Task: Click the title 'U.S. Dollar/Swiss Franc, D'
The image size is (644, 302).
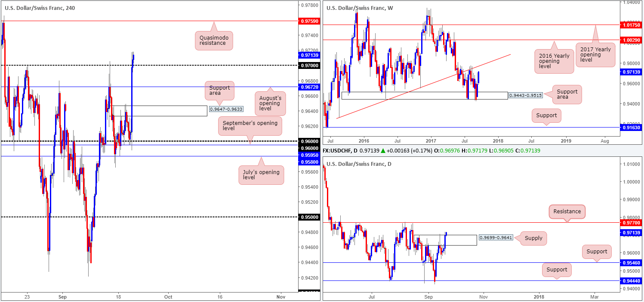Action: [x=360, y=164]
